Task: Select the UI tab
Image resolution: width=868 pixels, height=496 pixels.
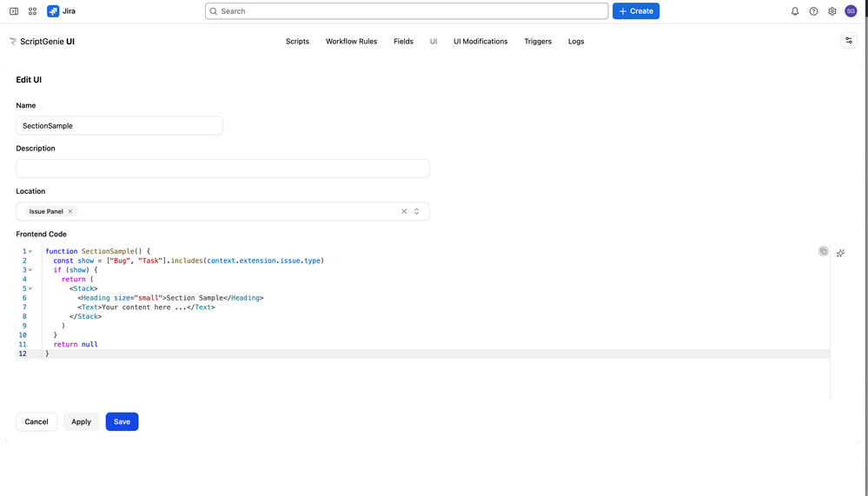Action: (434, 42)
